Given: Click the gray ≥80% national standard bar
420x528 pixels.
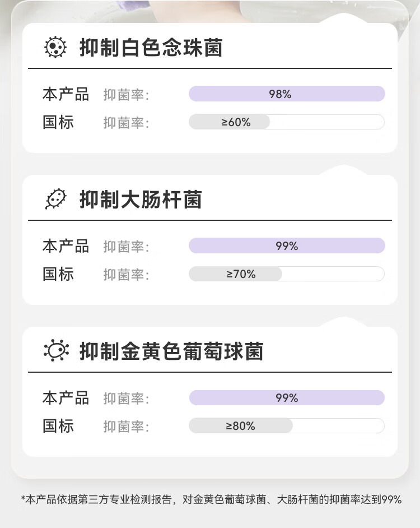Looking at the screenshot, I should [x=241, y=425].
